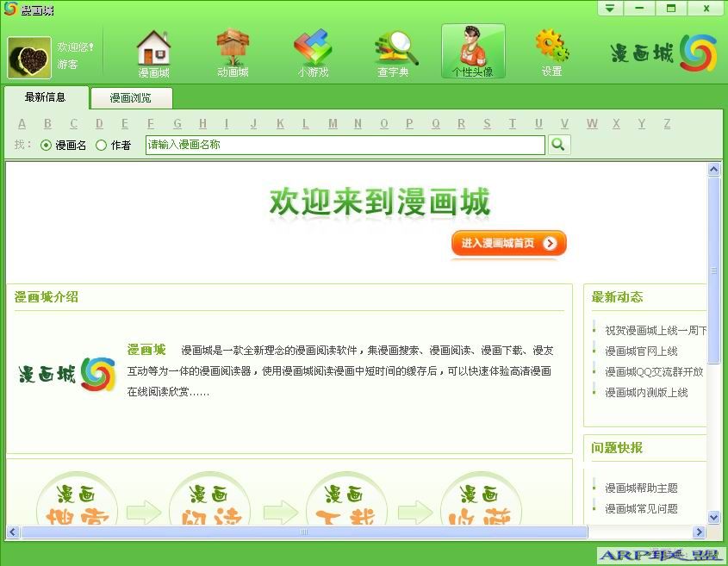This screenshot has width=728, height=566.
Task: Open the 设置 settings gear
Action: pyautogui.click(x=551, y=52)
